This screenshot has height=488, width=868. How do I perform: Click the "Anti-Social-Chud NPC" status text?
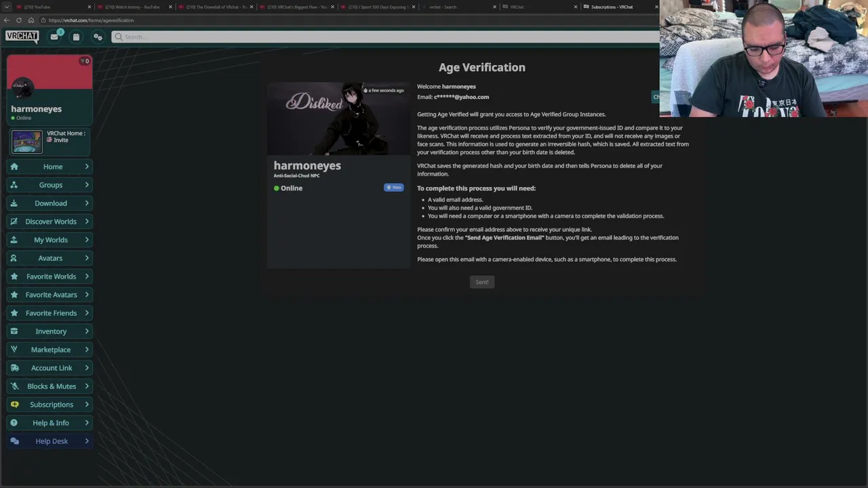296,176
